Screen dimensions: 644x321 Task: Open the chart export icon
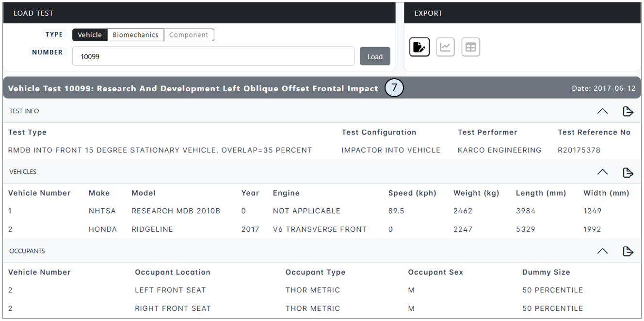coord(445,47)
